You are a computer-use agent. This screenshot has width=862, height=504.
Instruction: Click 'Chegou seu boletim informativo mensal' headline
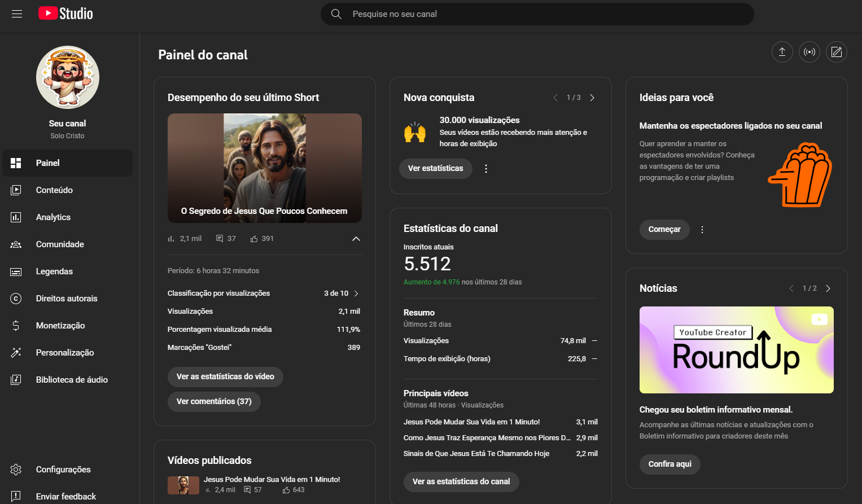click(x=716, y=410)
